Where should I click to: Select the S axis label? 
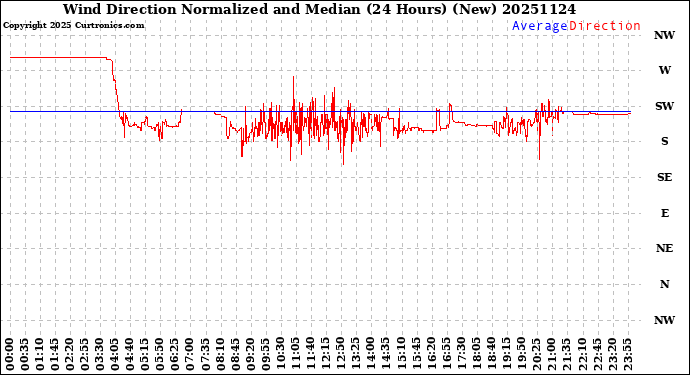[x=664, y=141]
